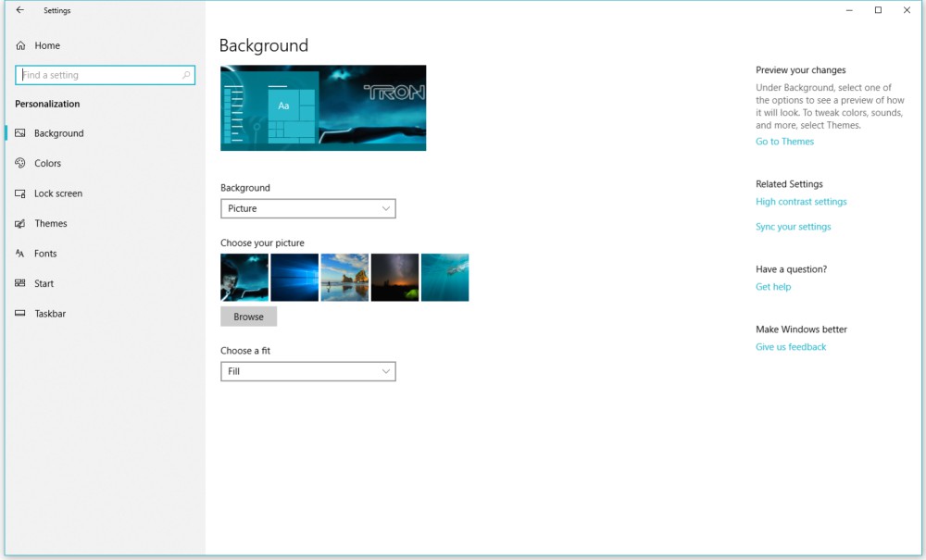Select the underwater swimmer wallpaper thumbnail
Viewport: 926px width, 560px height.
pos(445,278)
